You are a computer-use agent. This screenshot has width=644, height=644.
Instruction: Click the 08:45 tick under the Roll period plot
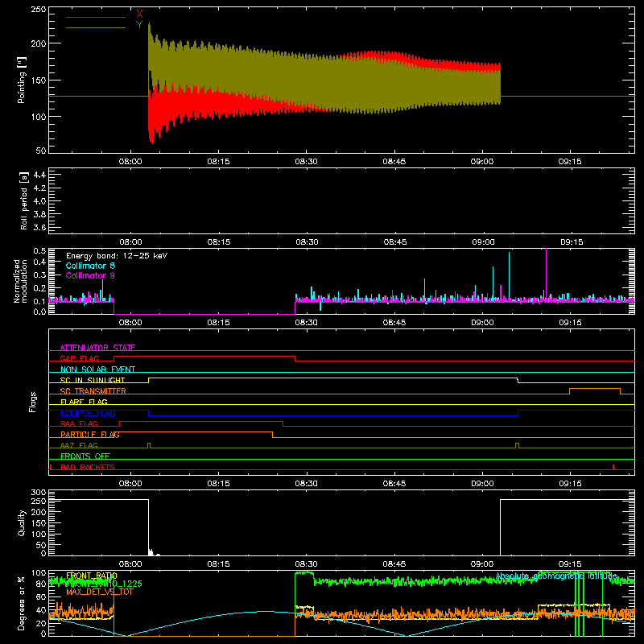coord(395,242)
